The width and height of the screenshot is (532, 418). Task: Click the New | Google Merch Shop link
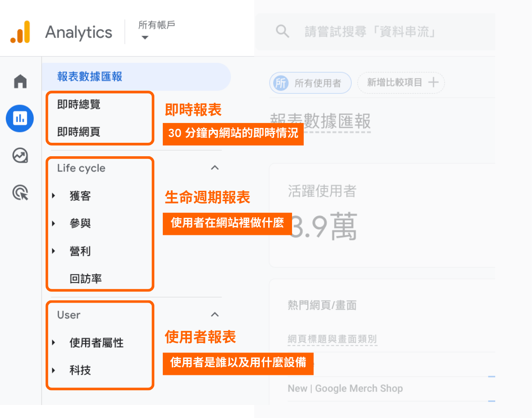pyautogui.click(x=345, y=388)
